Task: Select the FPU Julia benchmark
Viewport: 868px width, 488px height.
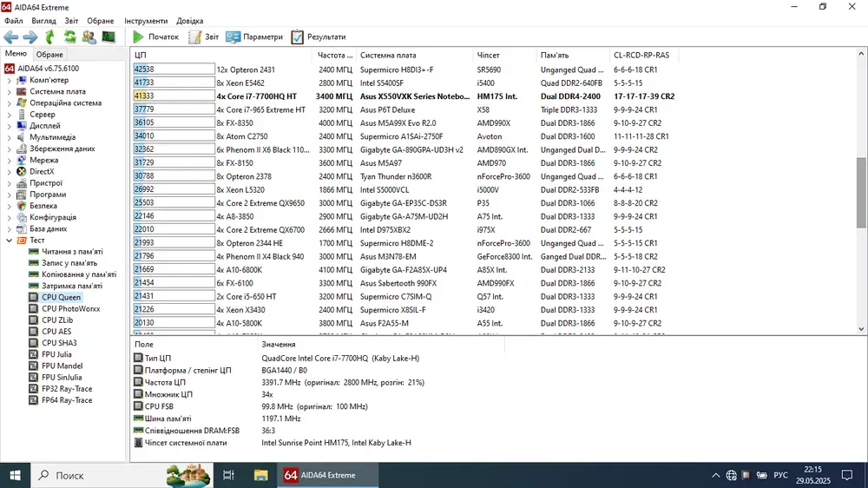Action: [61, 354]
